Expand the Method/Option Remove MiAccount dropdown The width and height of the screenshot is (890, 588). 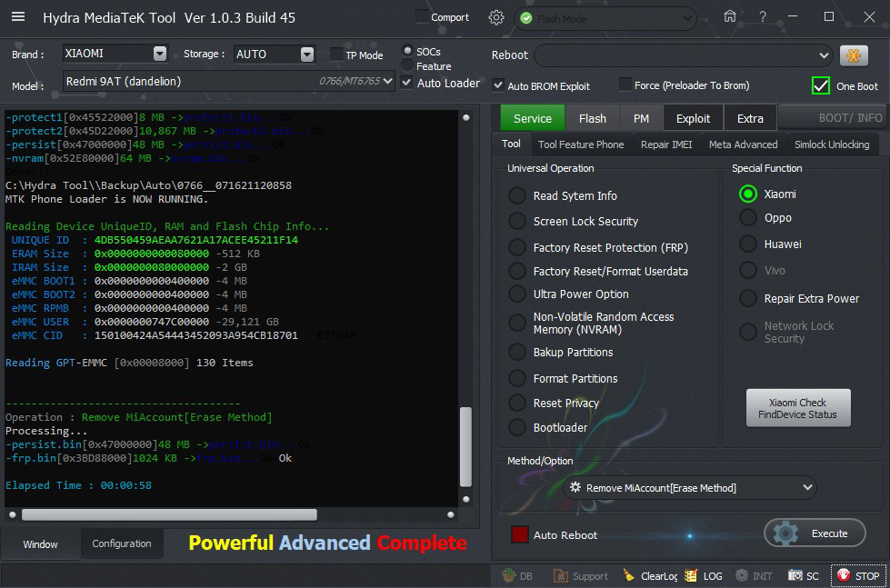coord(807,488)
